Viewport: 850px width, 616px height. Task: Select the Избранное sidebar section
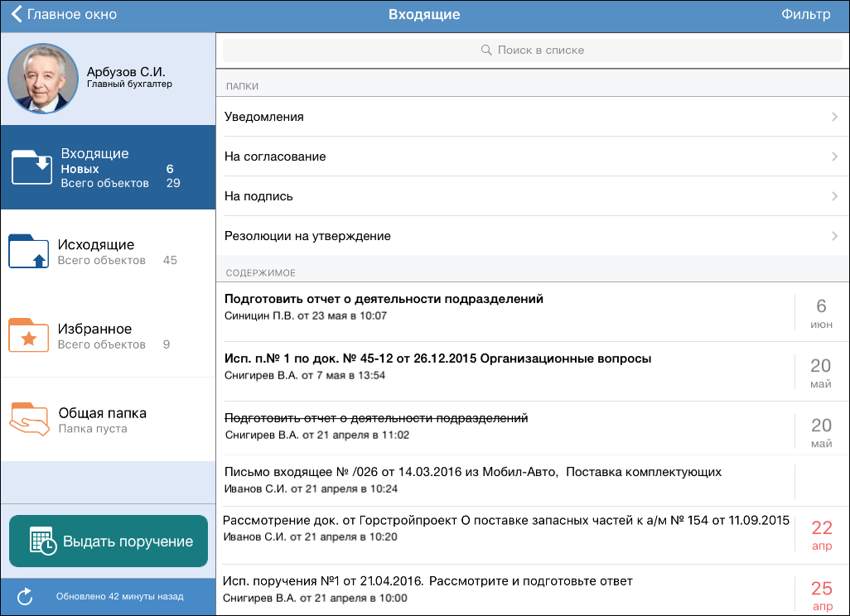click(x=109, y=335)
